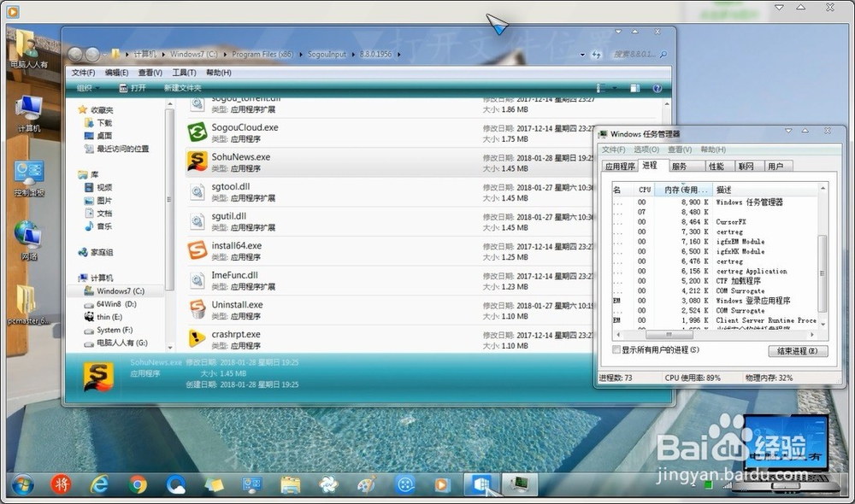Click the Explorer back navigation button
855x504 pixels.
point(75,54)
